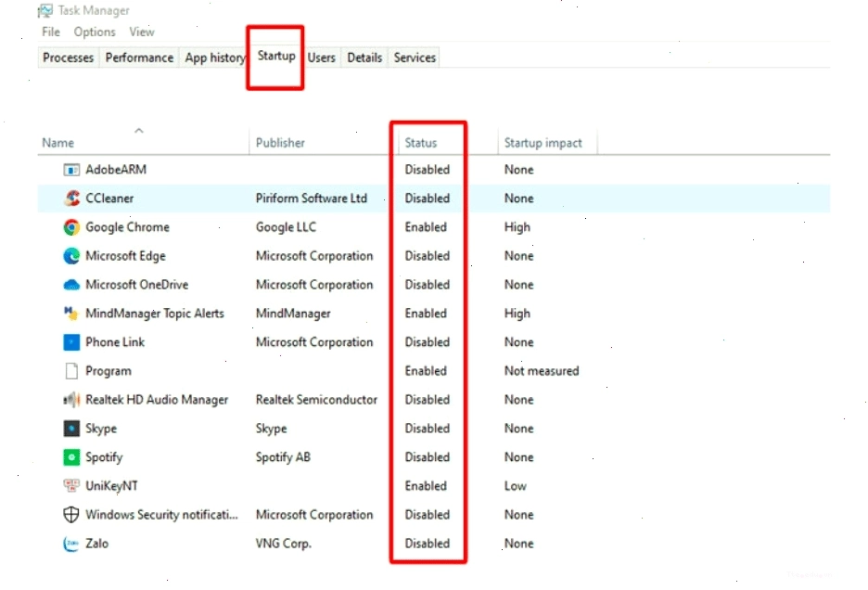Open the Options menu
The height and width of the screenshot is (590, 868).
coord(95,32)
